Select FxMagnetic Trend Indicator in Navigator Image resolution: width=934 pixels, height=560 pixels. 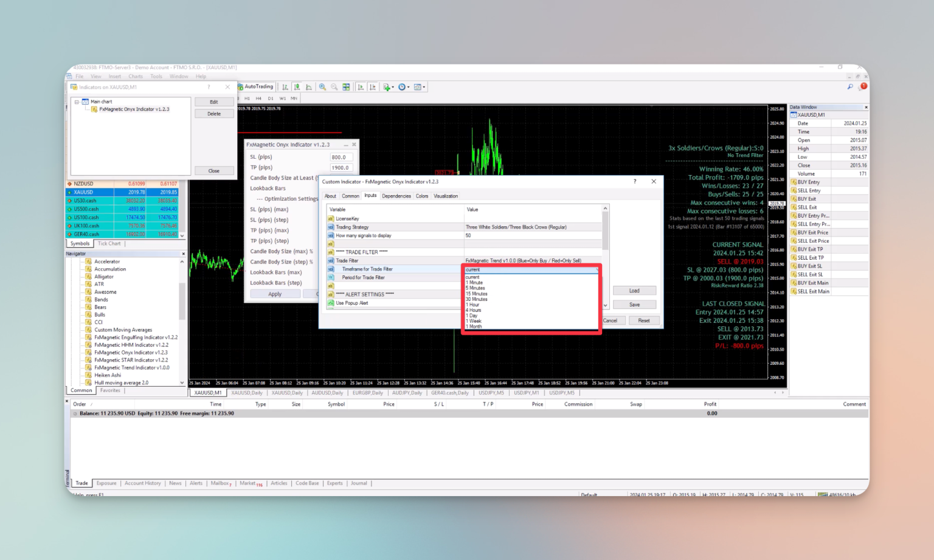point(132,367)
